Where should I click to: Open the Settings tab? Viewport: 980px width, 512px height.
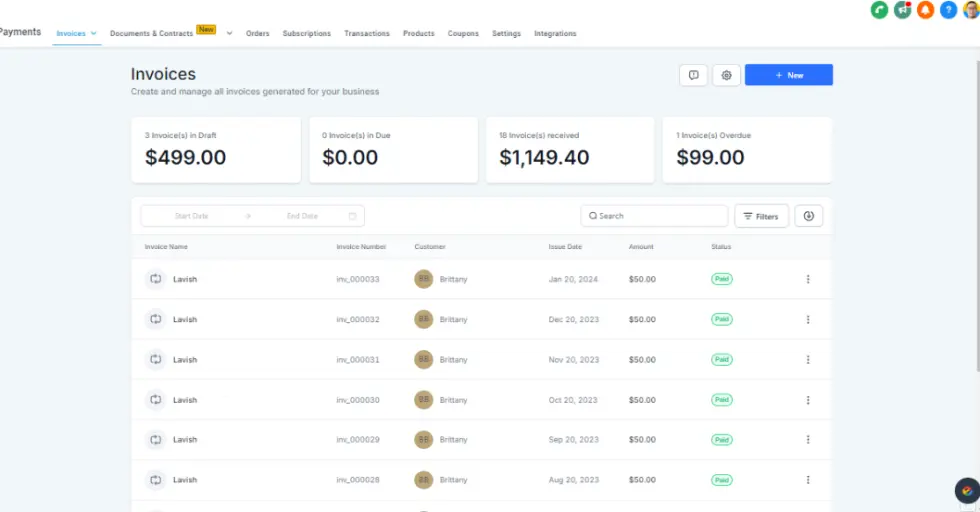[506, 33]
